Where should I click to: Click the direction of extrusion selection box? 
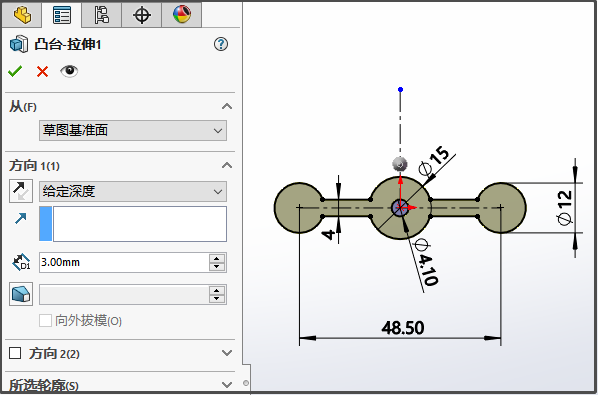coord(133,224)
